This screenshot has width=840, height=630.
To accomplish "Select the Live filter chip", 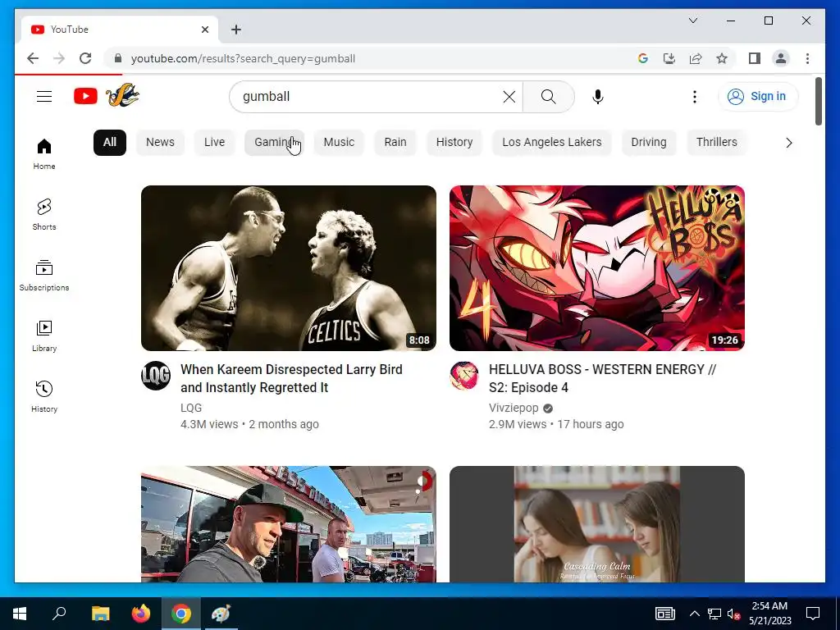I will pos(214,143).
